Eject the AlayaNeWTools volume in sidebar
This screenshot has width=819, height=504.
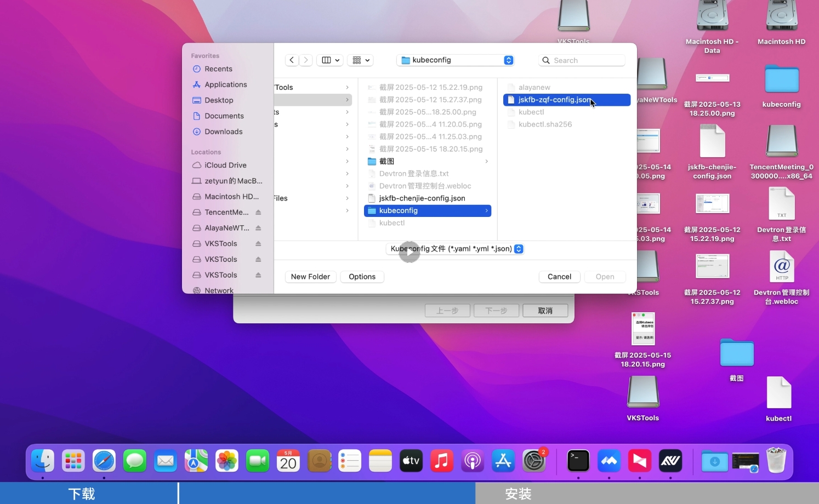tap(258, 228)
